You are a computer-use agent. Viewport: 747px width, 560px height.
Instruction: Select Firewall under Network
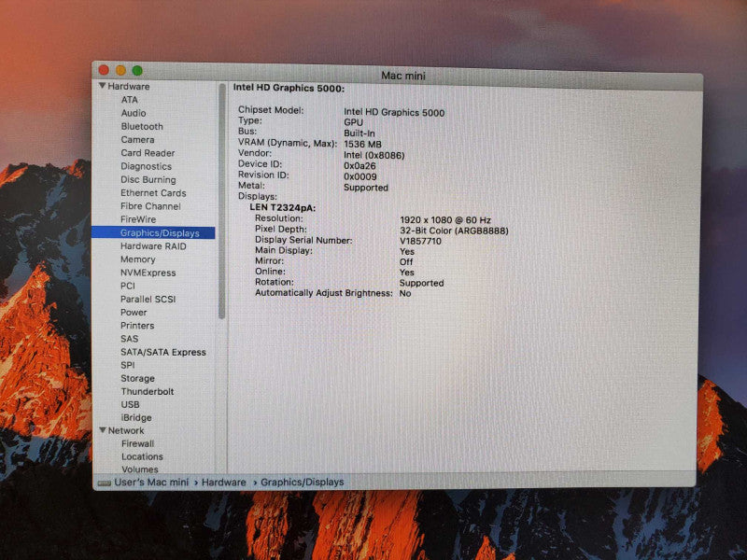click(x=137, y=443)
